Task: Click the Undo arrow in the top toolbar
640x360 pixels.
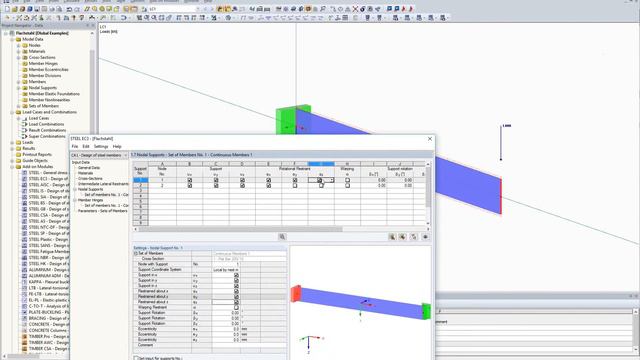Action: (69, 9)
